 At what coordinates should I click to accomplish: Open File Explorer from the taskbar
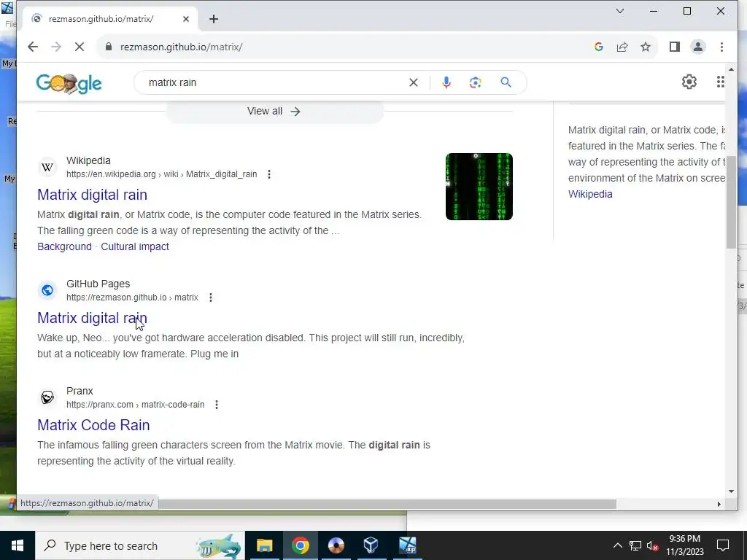coord(264,545)
